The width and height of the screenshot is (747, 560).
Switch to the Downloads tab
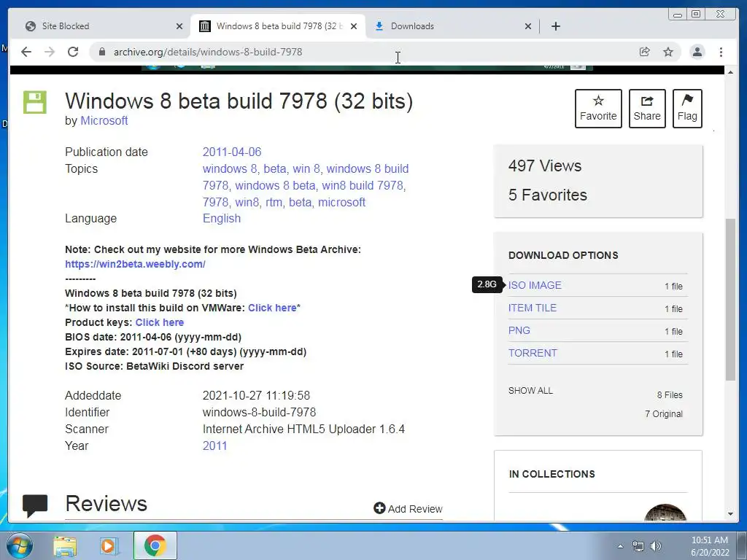click(x=450, y=26)
